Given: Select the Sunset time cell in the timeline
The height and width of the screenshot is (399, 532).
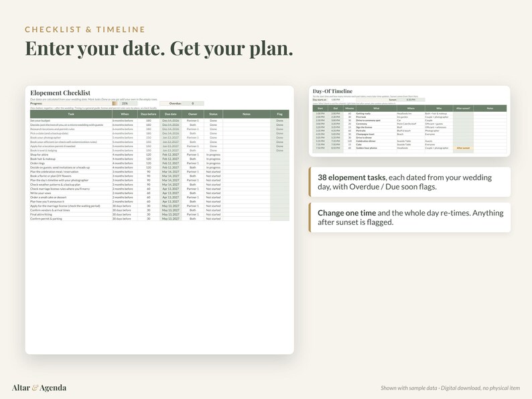Looking at the screenshot, I should coord(411,100).
